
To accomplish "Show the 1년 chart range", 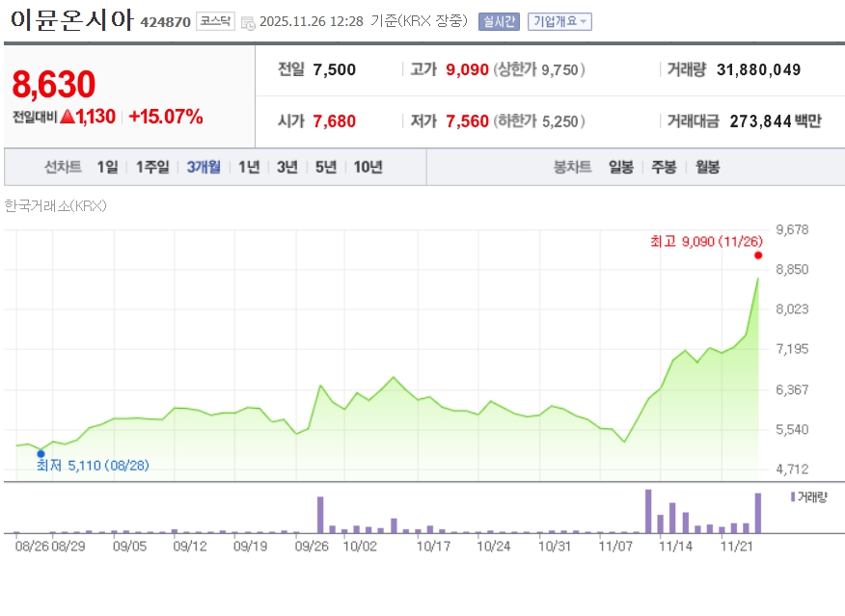I will point(249,167).
